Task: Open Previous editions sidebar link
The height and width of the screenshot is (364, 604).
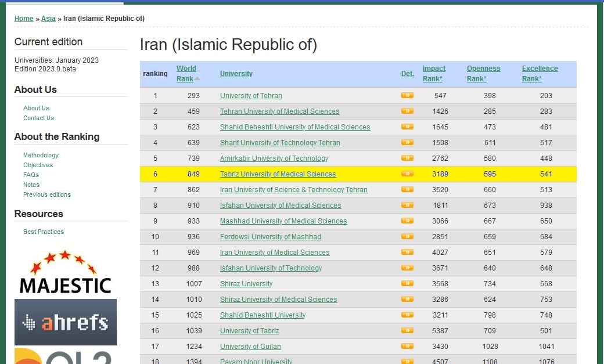Action: 47,194
